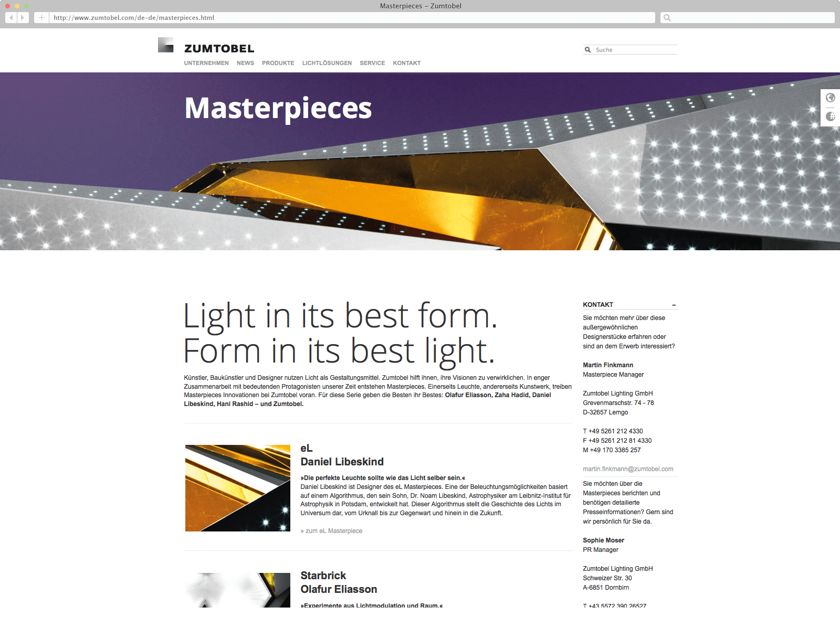Open the NEWS menu item
Viewport: 840px width, 628px height.
point(245,63)
